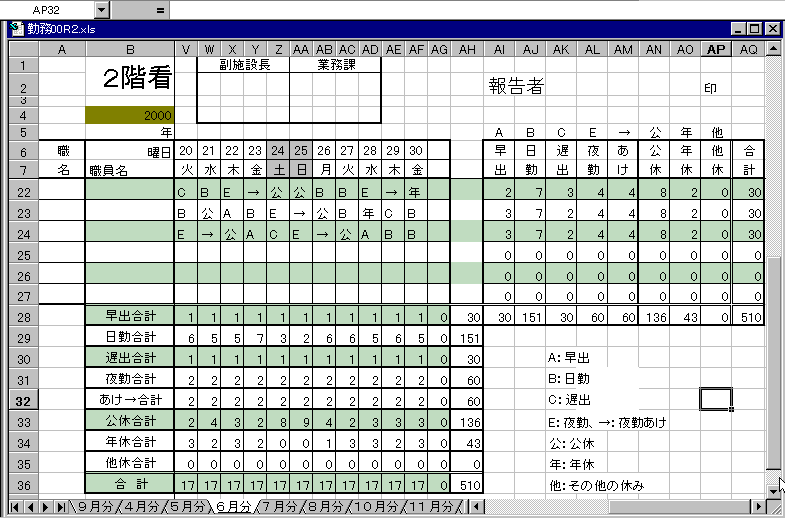Viewport: 785px width, 519px height.
Task: Select row header 32
Action: [23, 399]
